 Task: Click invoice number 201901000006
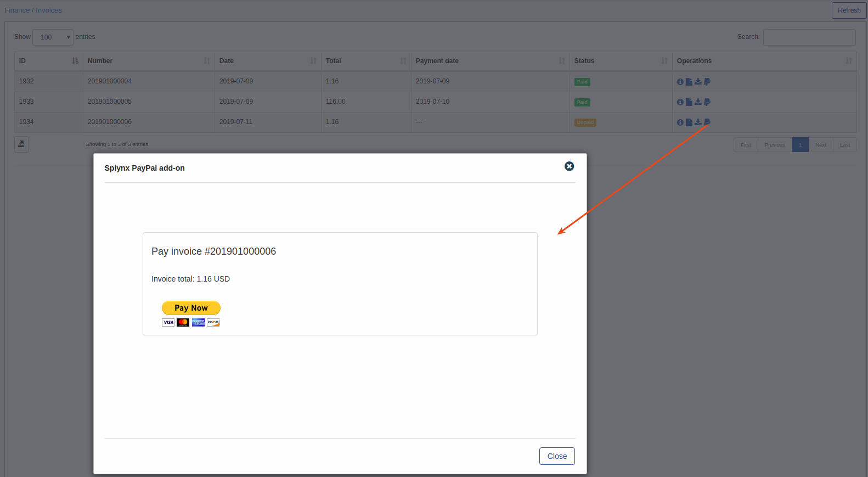click(110, 122)
